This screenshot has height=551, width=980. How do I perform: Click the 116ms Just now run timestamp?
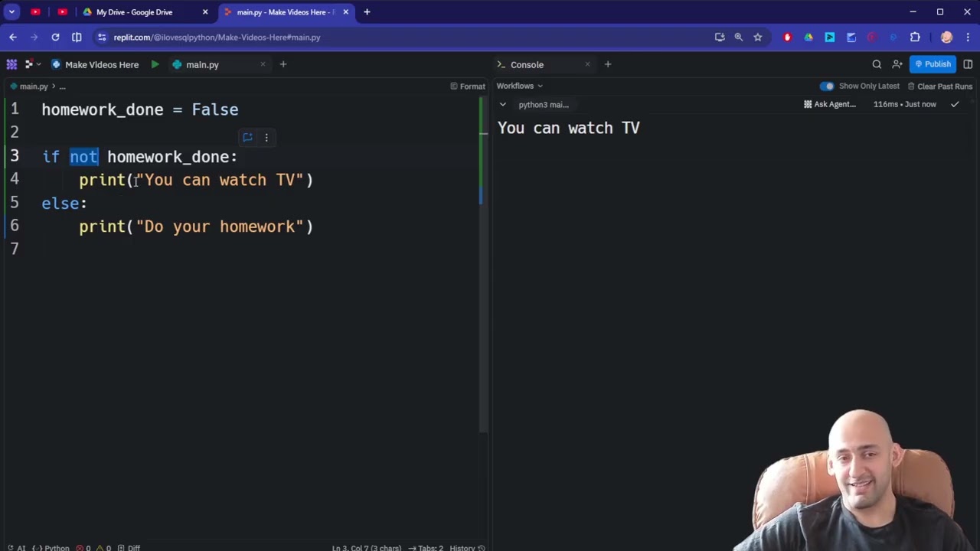pyautogui.click(x=904, y=104)
